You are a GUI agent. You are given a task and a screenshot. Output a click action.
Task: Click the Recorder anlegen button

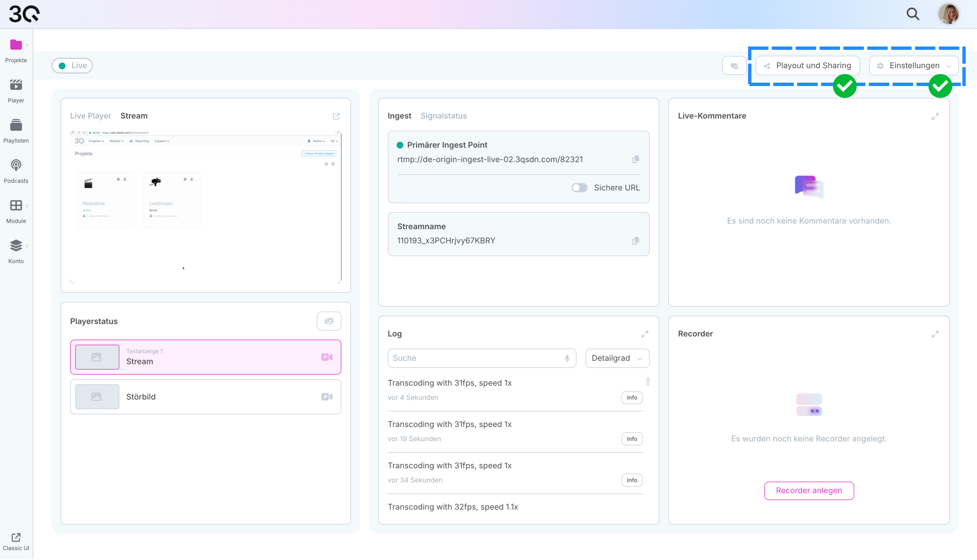[809, 490]
